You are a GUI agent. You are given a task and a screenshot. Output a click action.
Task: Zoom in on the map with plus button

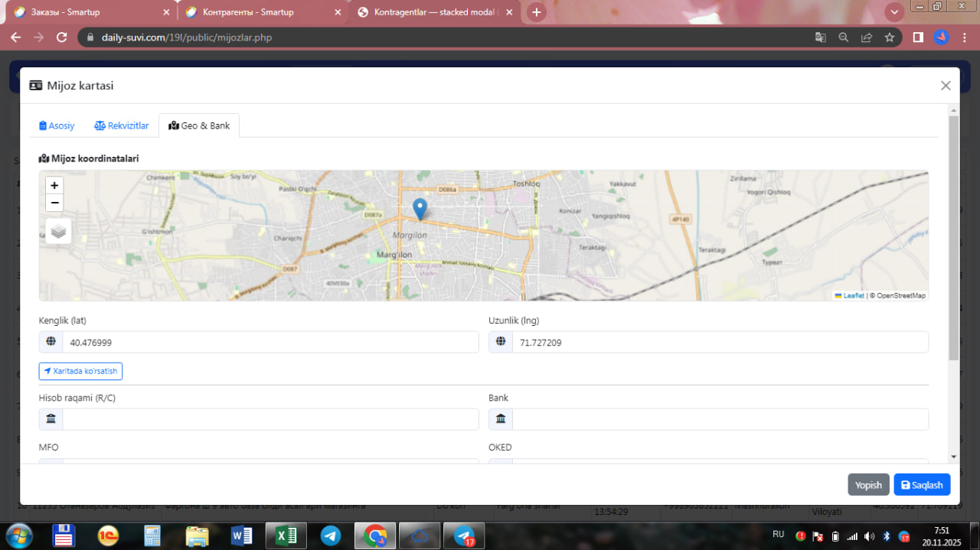(x=54, y=186)
